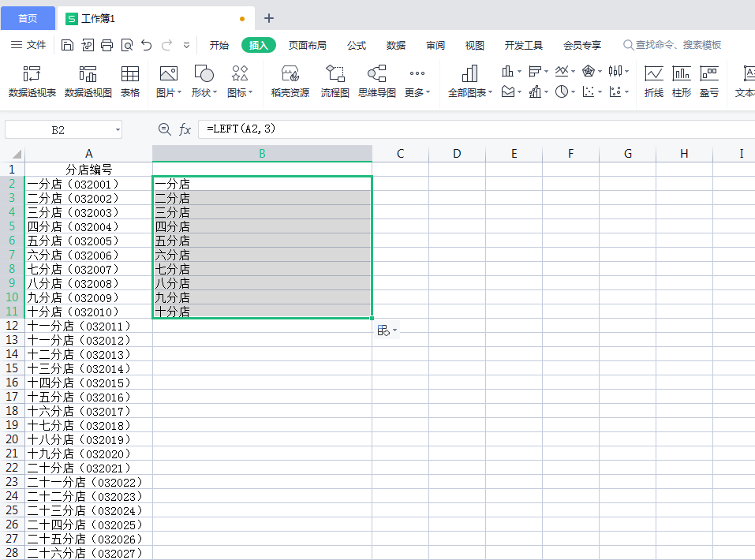Select the Insert (插入) ribbon tab
This screenshot has width=755, height=560.
tap(259, 45)
